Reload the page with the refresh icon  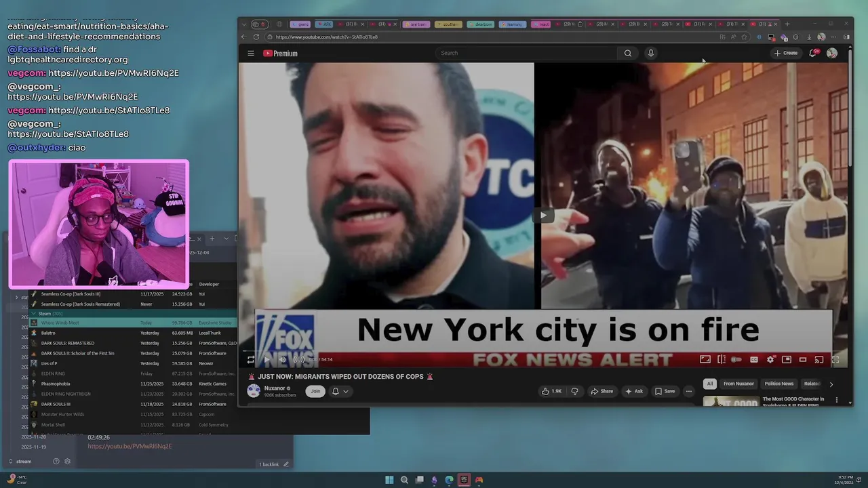pyautogui.click(x=256, y=37)
